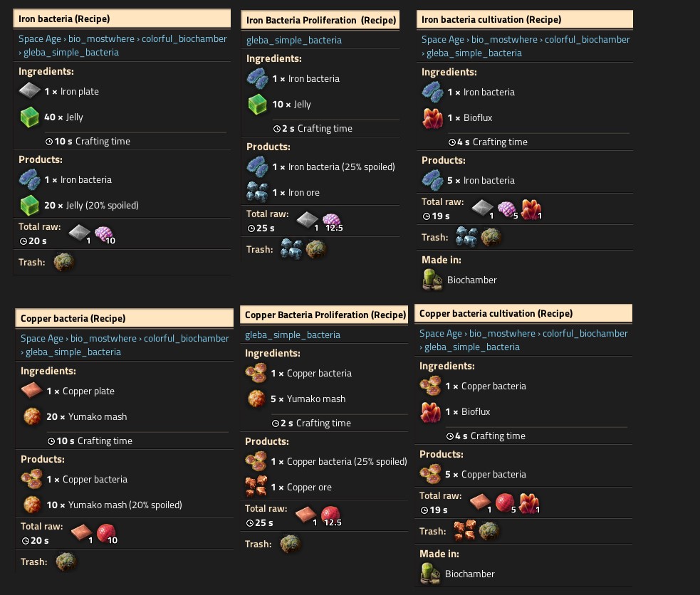Screen dimensions: 700x595
Task: Click the Copper ore product icon
Action: [256, 487]
